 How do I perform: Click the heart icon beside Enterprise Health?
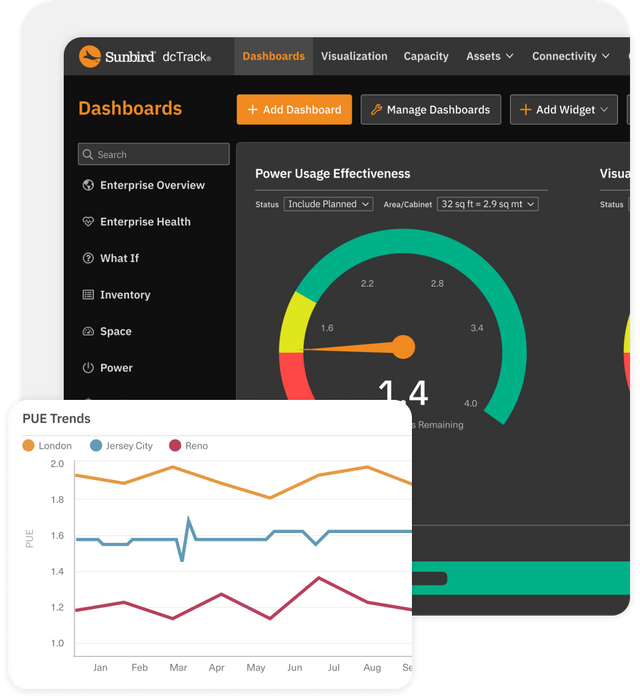[x=88, y=222]
